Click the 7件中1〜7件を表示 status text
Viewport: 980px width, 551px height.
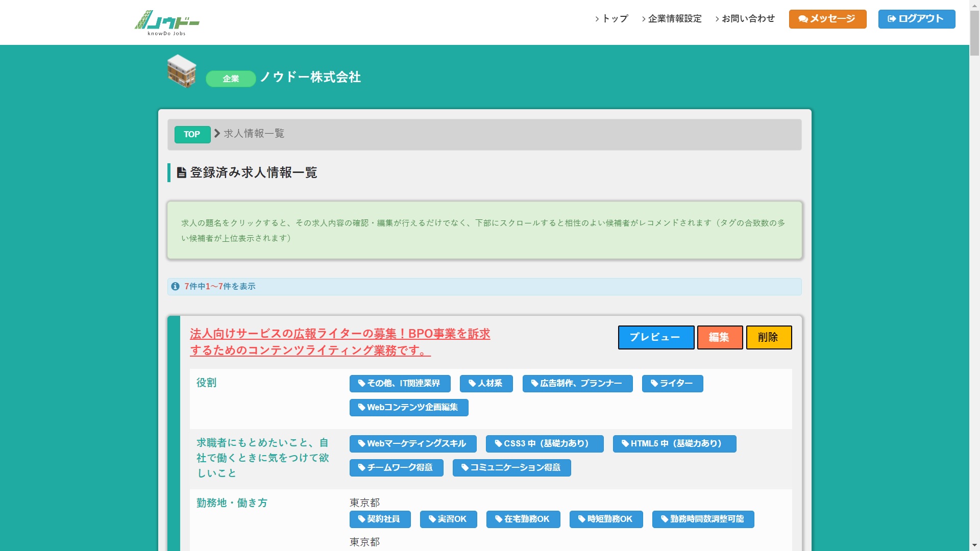click(220, 287)
